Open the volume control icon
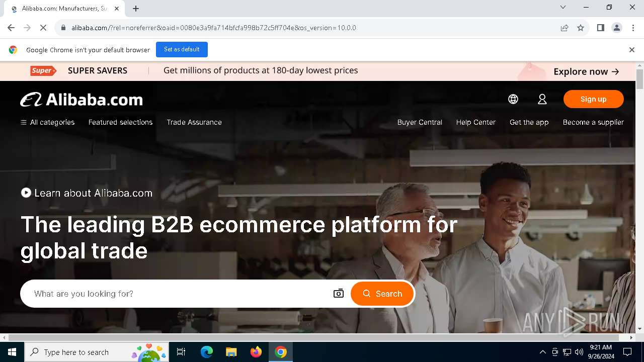 tap(579, 352)
